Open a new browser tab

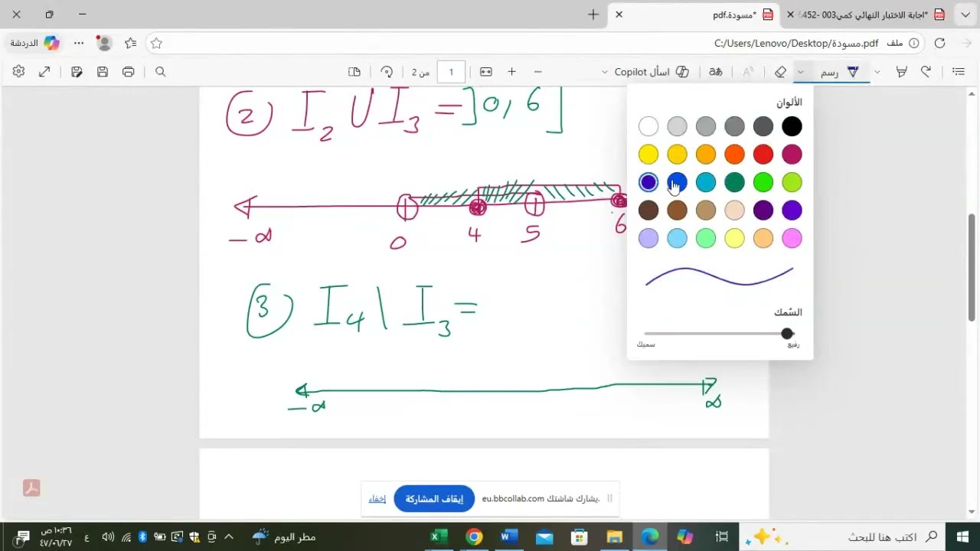(x=593, y=15)
